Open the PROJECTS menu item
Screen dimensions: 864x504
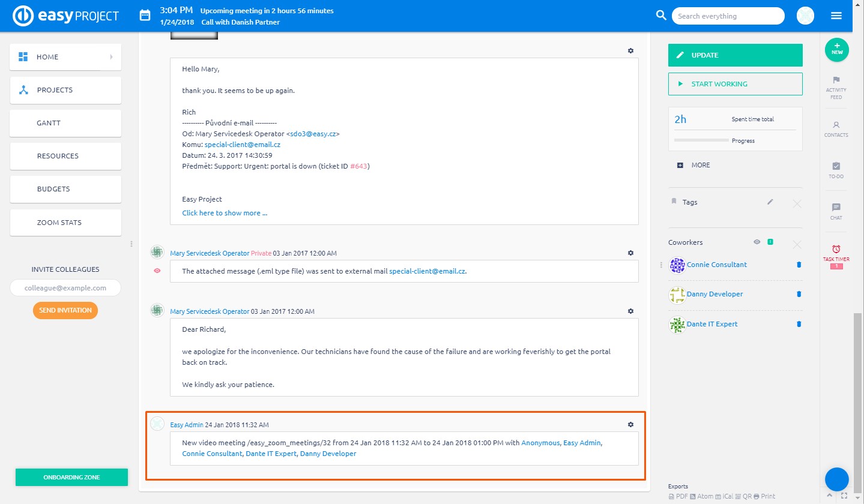click(x=65, y=90)
